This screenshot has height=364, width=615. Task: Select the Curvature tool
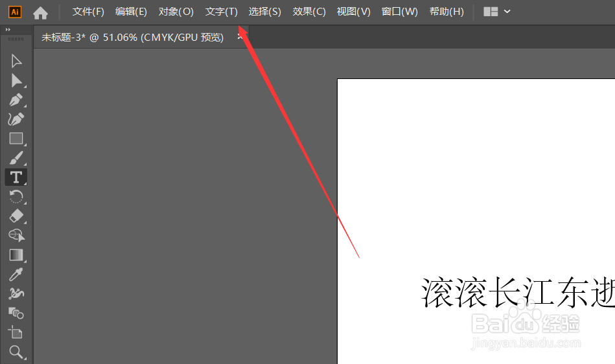16,119
